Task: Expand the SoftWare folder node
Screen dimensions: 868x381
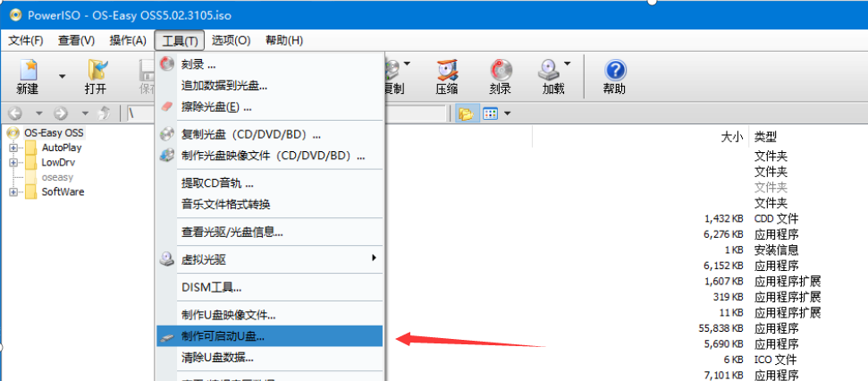Action: 13,192
